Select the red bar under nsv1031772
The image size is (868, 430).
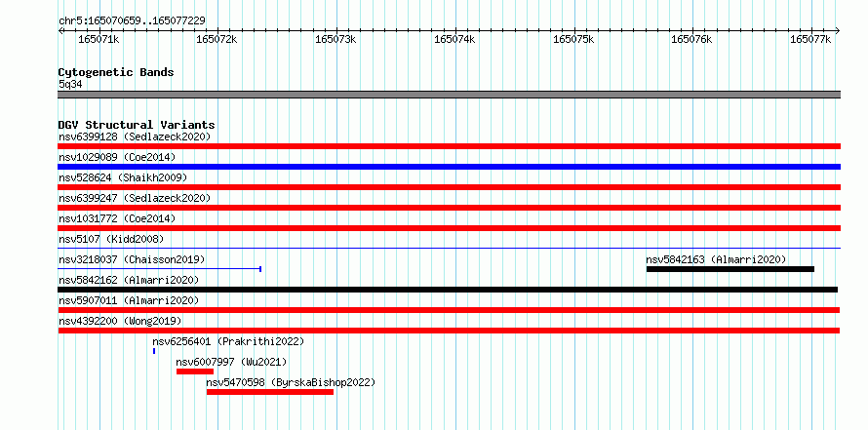[449, 228]
